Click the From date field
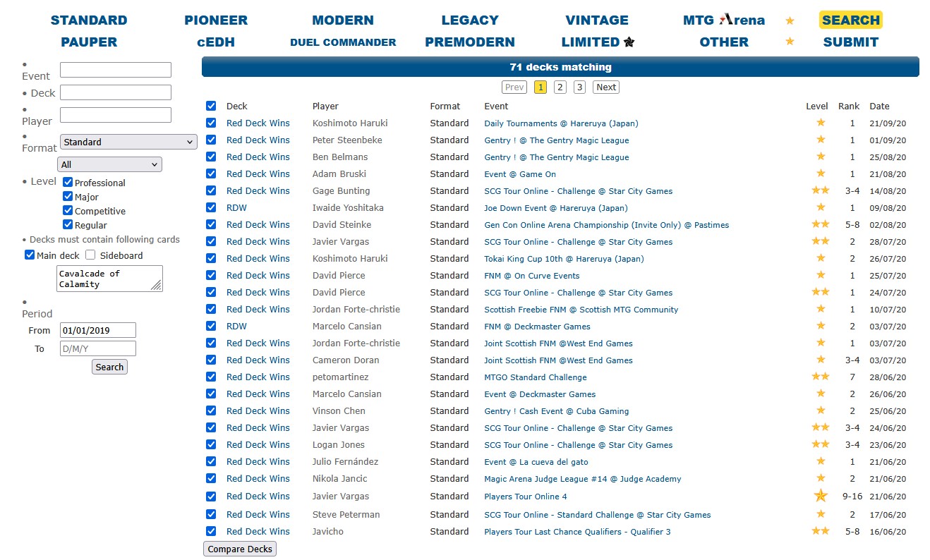Screen dimensions: 930x560 pyautogui.click(x=98, y=330)
